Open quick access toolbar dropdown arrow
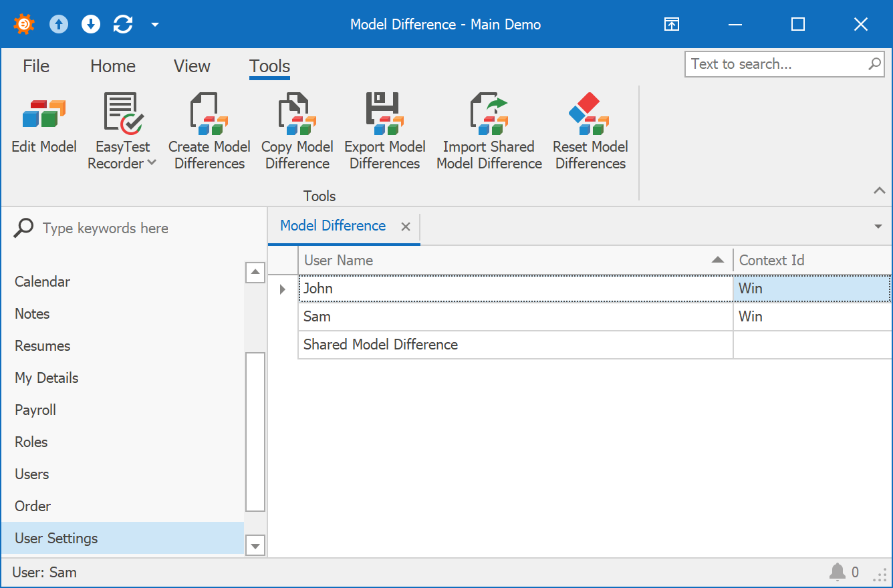The image size is (893, 588). point(155,25)
